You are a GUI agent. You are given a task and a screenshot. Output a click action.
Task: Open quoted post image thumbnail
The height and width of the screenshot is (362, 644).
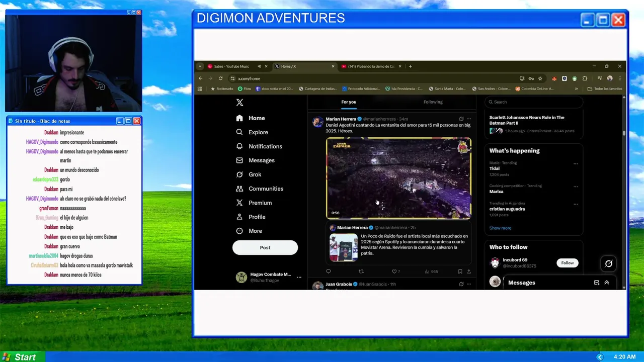pyautogui.click(x=344, y=247)
